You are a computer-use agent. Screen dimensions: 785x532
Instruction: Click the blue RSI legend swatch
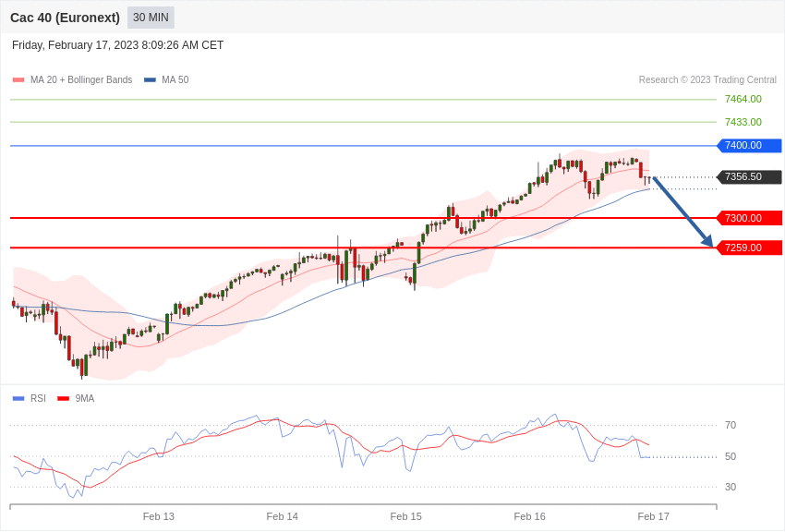[18, 399]
